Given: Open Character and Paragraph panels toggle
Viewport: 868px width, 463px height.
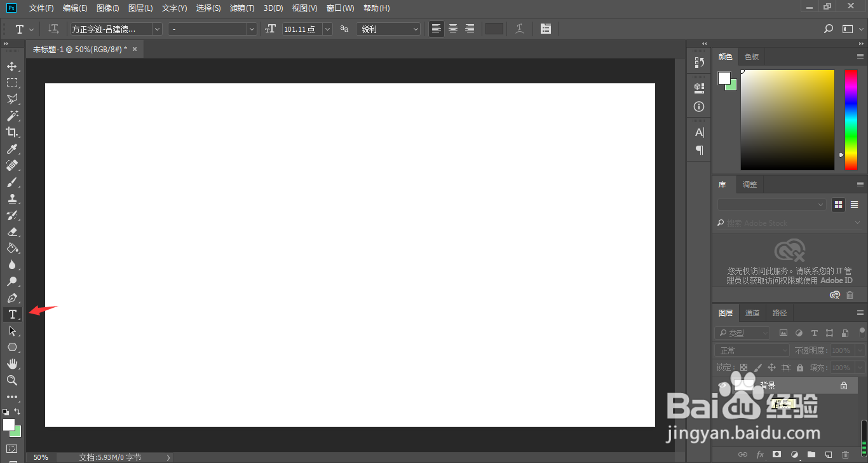Looking at the screenshot, I should point(546,29).
